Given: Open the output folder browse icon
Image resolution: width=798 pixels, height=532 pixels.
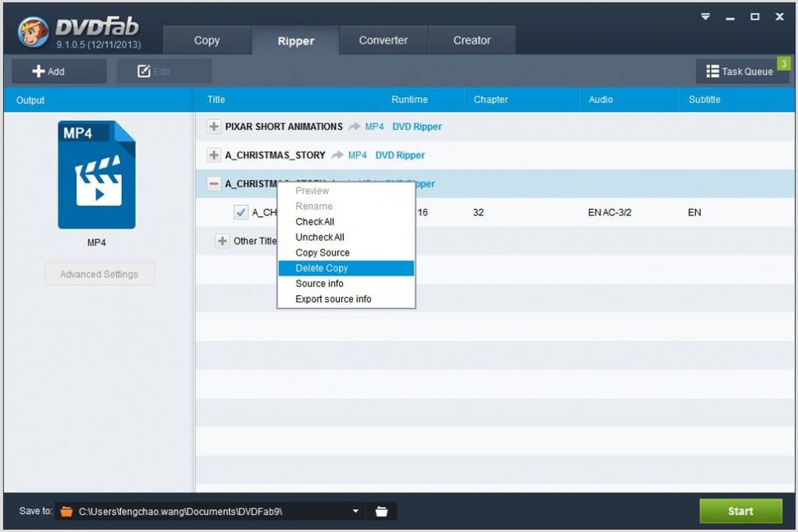Looking at the screenshot, I should tap(381, 511).
